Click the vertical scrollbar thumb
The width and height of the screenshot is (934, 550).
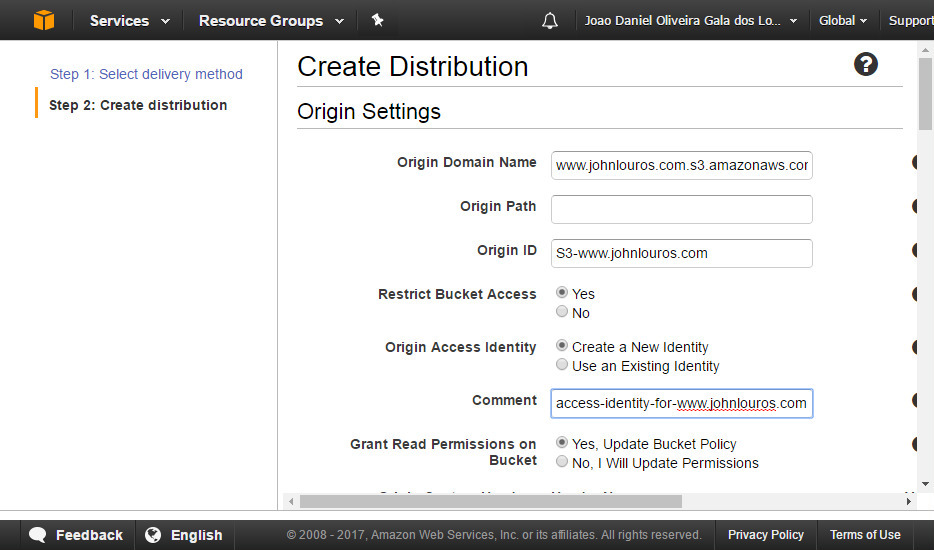point(925,94)
